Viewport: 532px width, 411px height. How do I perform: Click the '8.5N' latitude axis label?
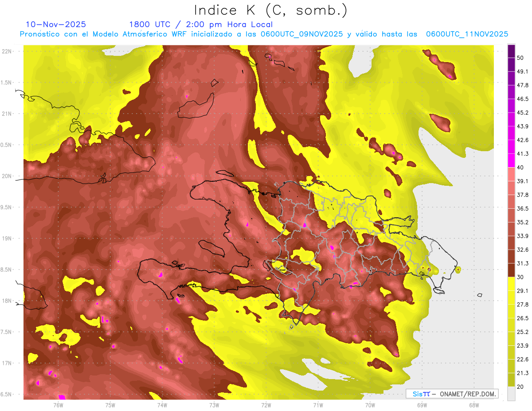coord(6,270)
